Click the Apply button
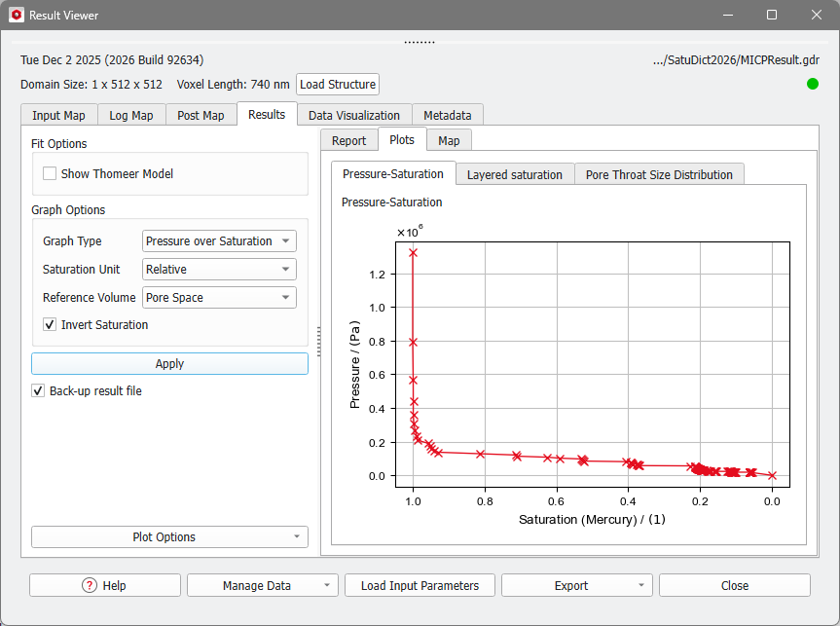Viewport: 840px width, 626px height. [x=168, y=363]
